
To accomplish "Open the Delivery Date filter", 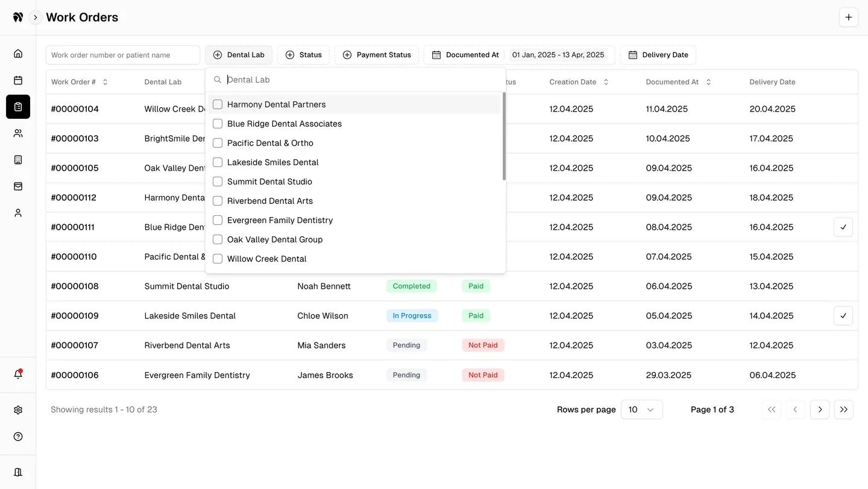I will tap(658, 55).
